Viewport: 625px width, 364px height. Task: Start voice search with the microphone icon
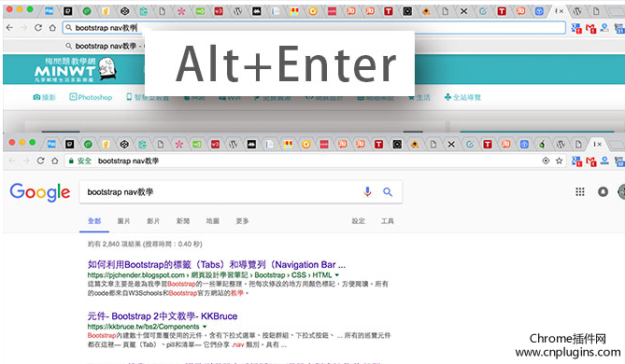(367, 192)
